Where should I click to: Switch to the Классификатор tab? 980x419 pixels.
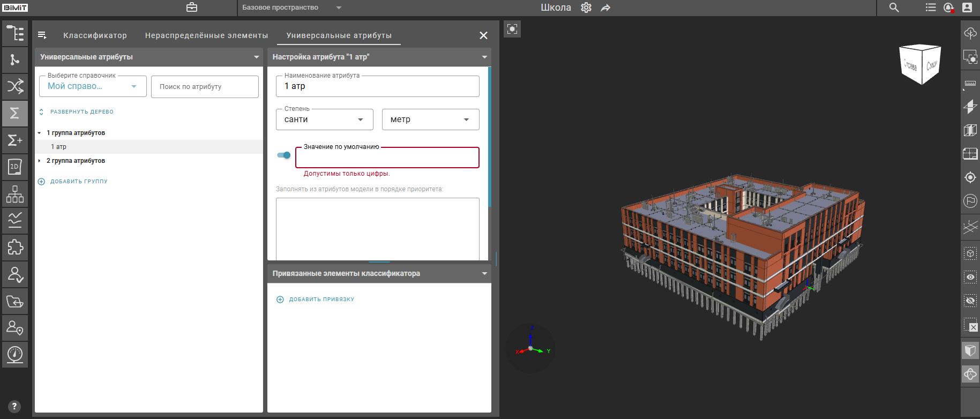[x=95, y=35]
